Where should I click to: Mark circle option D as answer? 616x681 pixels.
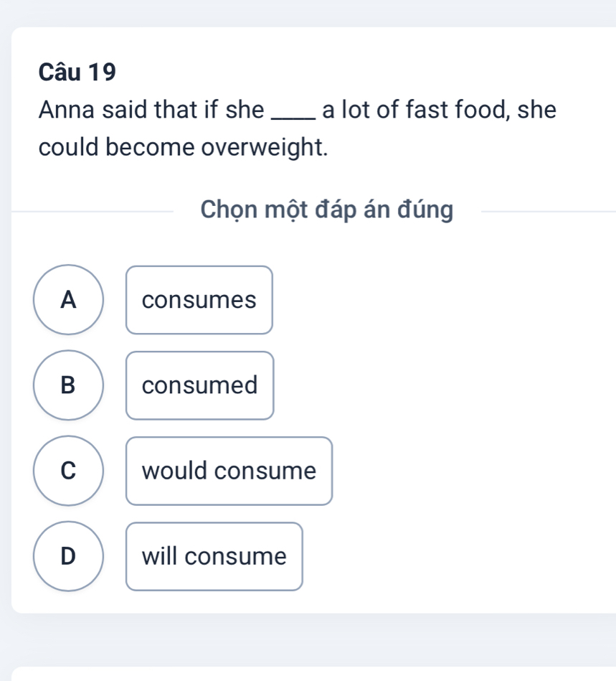point(68,556)
